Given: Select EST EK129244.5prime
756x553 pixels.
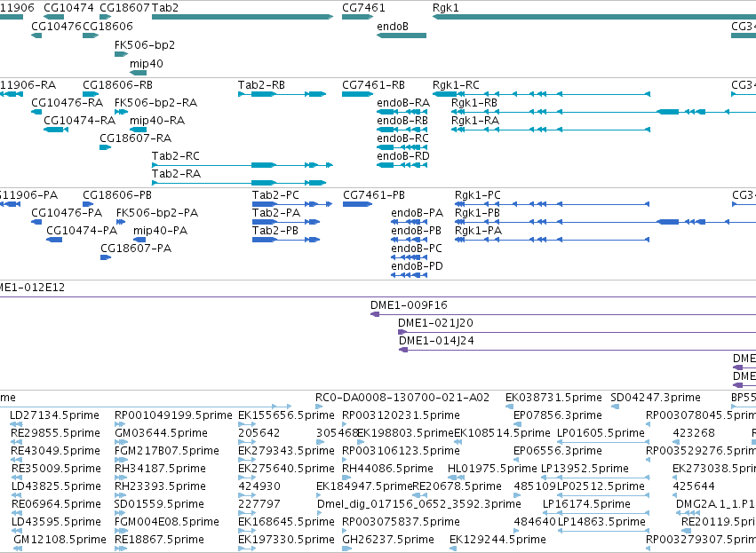Looking at the screenshot, I should pos(453,549).
